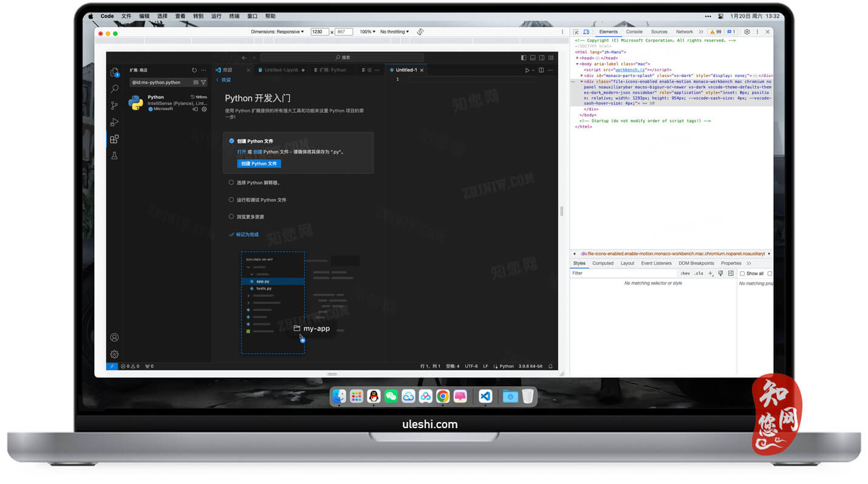Image resolution: width=868 pixels, height=484 pixels.
Task: Open the 终端 menu in menu bar
Action: 234,16
